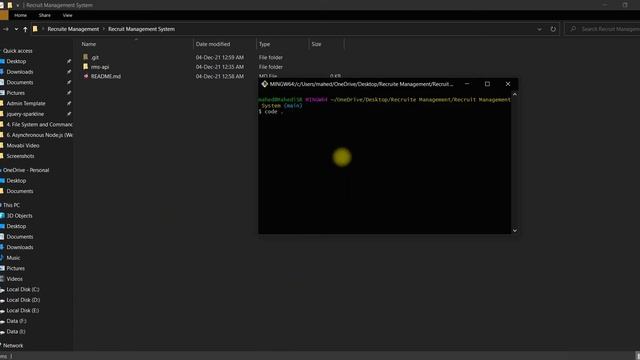Open File System and Command folder
Viewport: 640px width, 360px height.
39,124
